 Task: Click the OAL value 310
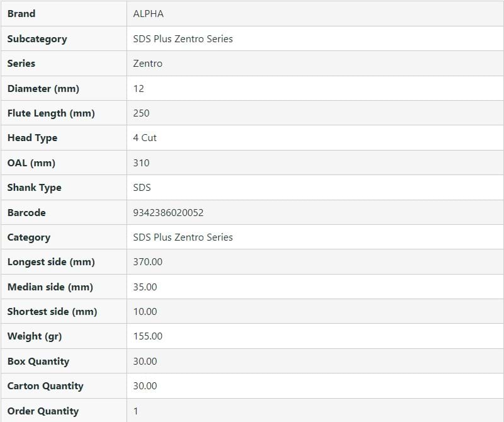tap(142, 163)
